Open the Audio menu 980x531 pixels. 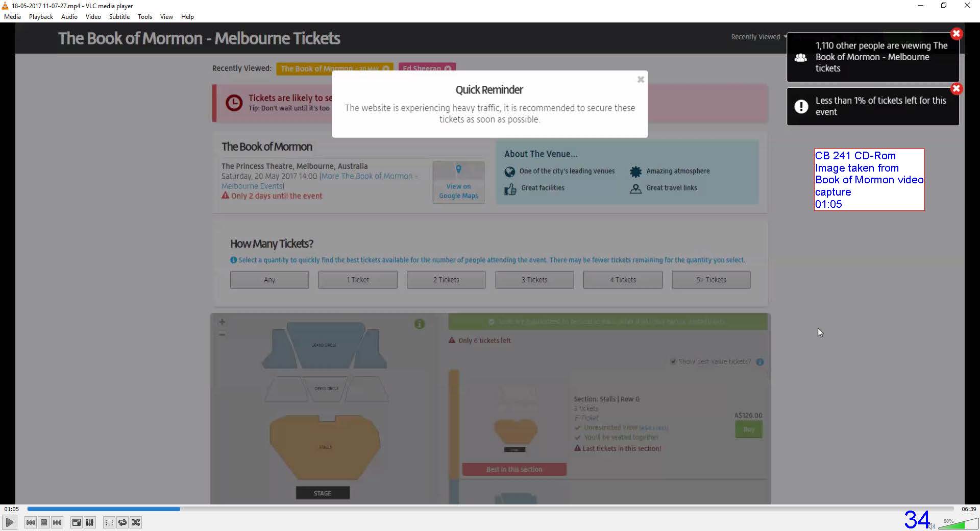[x=69, y=17]
